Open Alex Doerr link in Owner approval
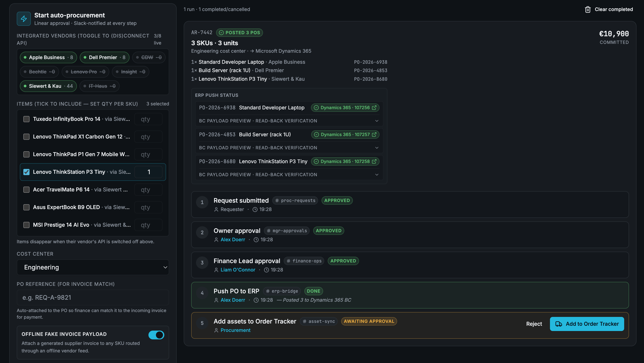This screenshot has height=363, width=644. click(233, 240)
